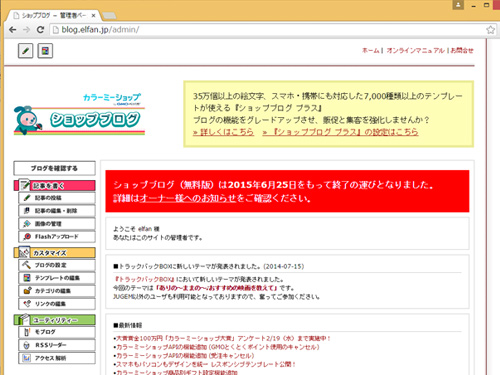This screenshot has height=375, width=500.
Task: Open the ショップブログ プラス settings link
Action: [x=340, y=132]
